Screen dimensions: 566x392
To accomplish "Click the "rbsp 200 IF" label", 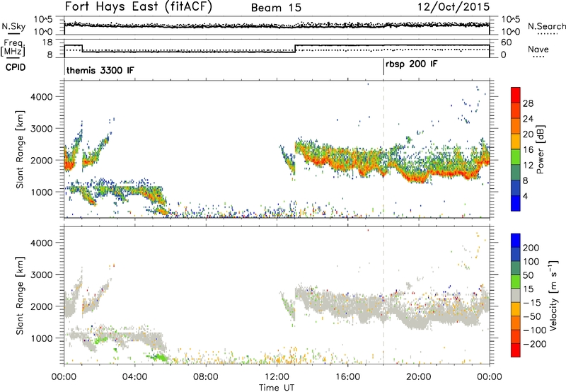I will [412, 64].
